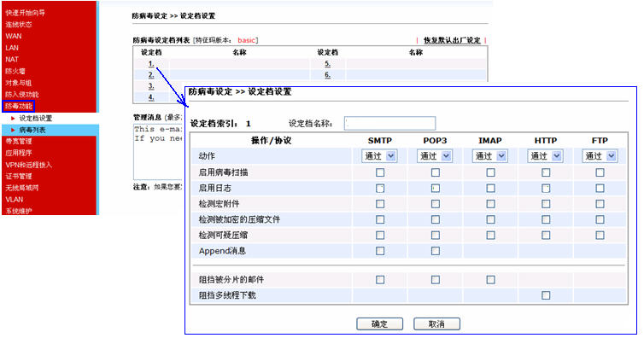Check 阻挡被分片的邮件 for POP3
644x338 pixels.
point(436,280)
